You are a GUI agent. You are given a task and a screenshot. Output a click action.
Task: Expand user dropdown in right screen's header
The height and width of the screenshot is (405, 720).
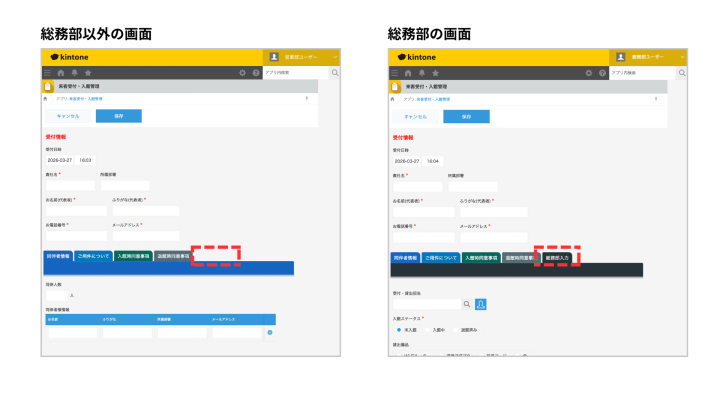point(682,57)
